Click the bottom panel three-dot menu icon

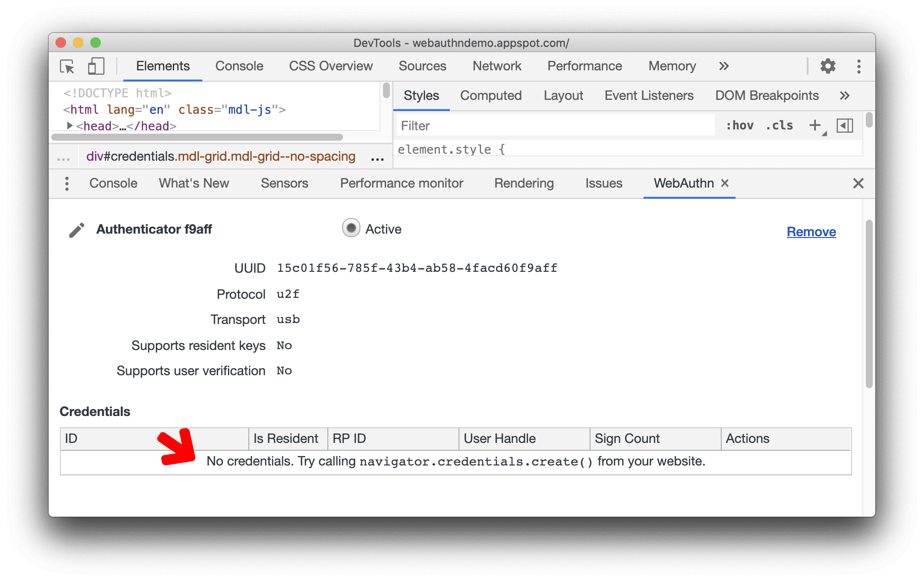68,184
